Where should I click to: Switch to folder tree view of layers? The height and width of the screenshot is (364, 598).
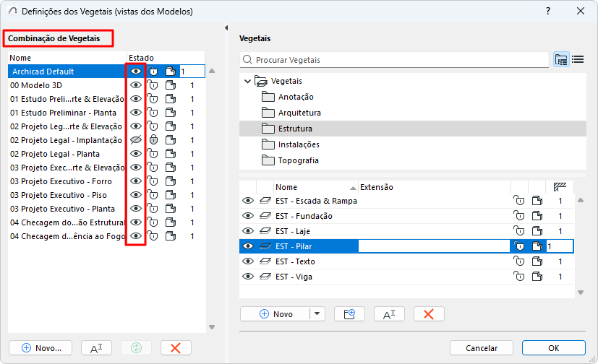pyautogui.click(x=561, y=59)
